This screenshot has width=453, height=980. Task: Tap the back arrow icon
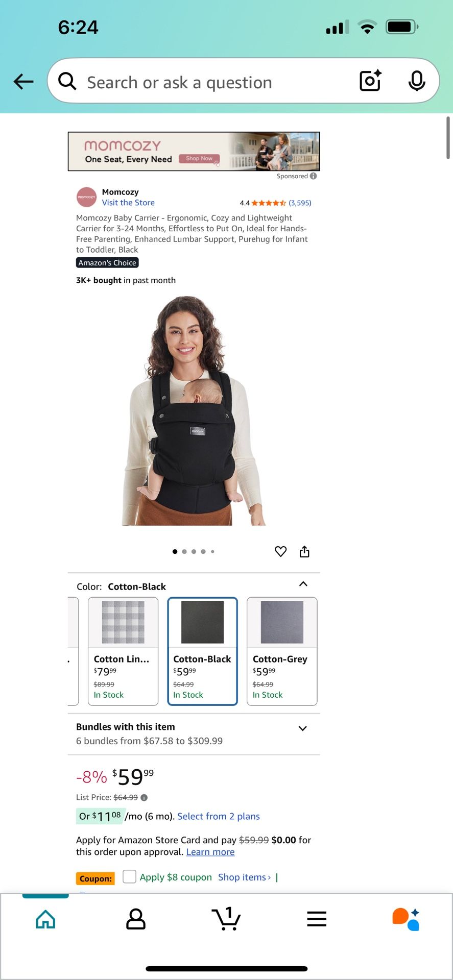click(x=23, y=81)
